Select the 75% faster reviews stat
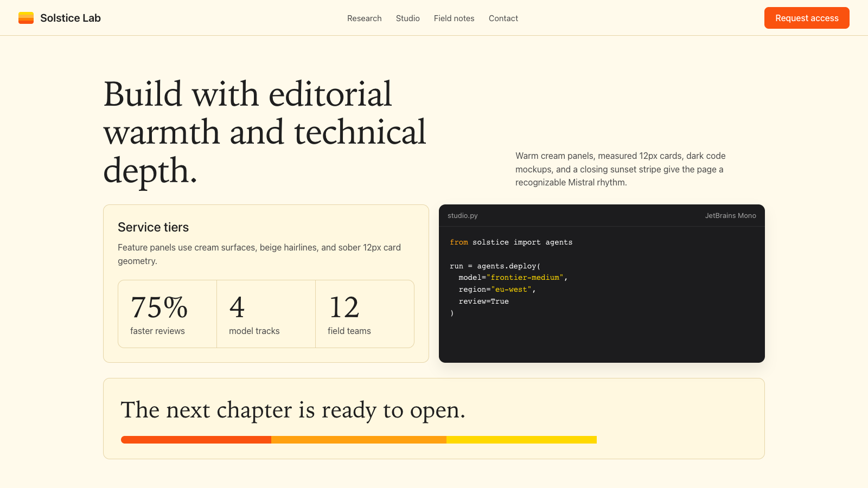 [168, 314]
